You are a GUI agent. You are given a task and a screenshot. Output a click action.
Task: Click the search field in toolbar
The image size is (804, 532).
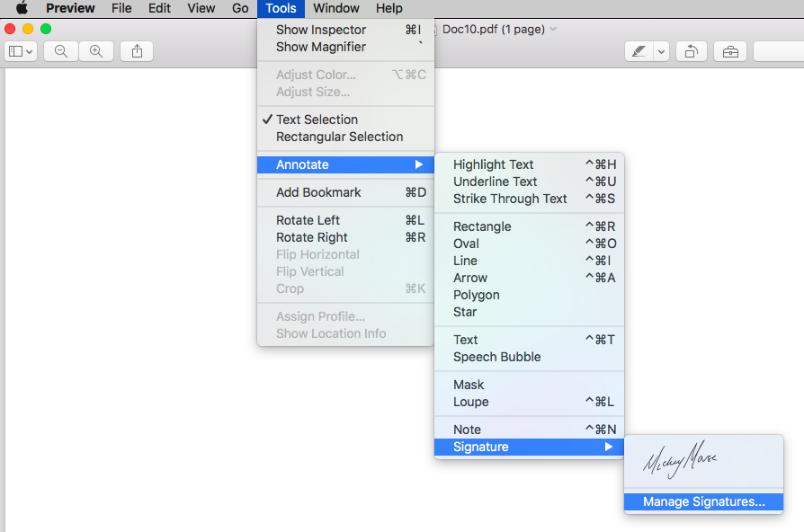point(779,51)
